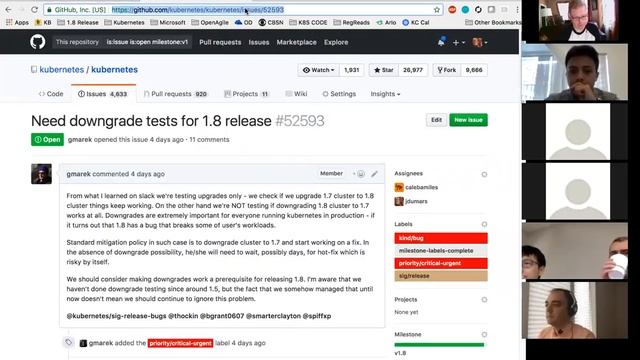This screenshot has height=360, width=640.
Task: Open the Watch dropdown
Action: click(319, 70)
